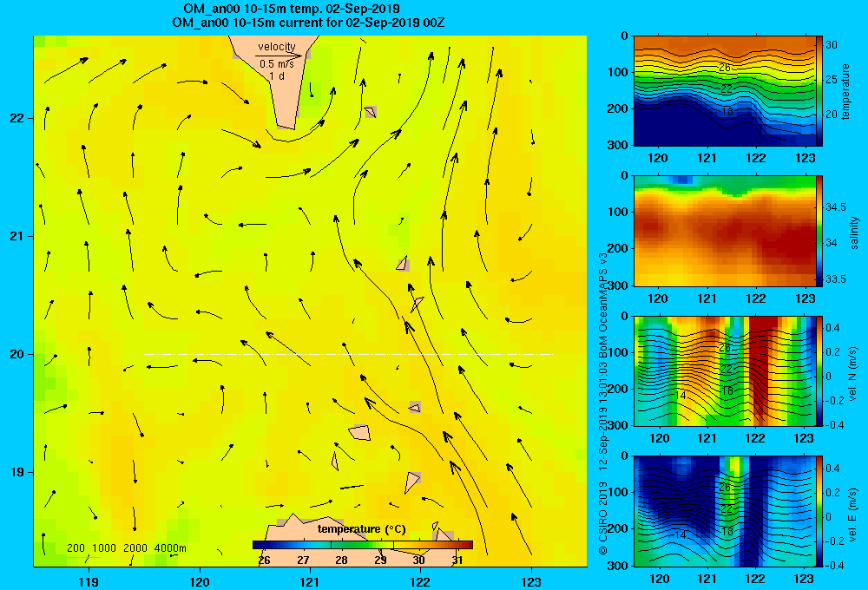868x590 pixels.
Task: Click the vertical CSIRO BoM OceanMAPS credit text
Action: click(603, 403)
